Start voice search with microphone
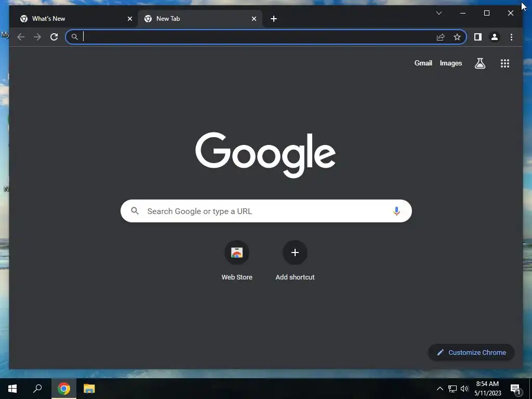This screenshot has height=399, width=532. [396, 211]
